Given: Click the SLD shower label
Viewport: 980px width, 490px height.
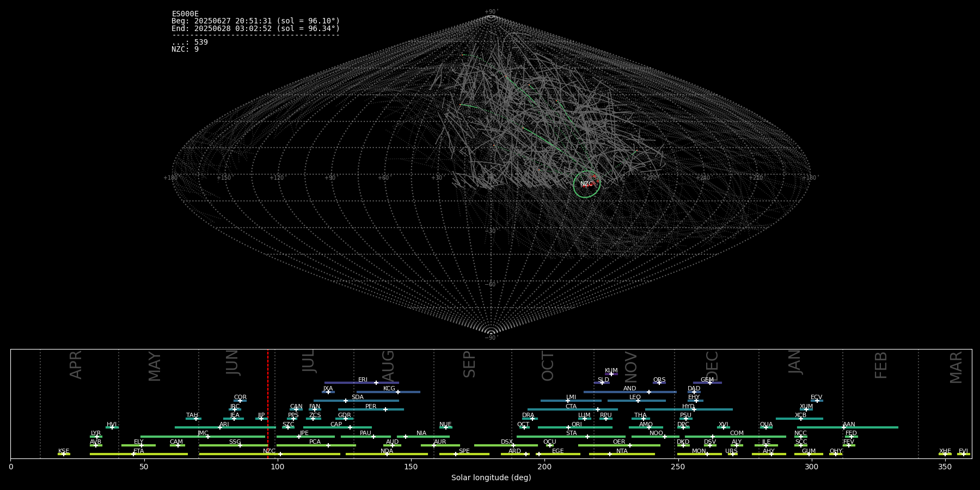Looking at the screenshot, I should [x=603, y=380].
